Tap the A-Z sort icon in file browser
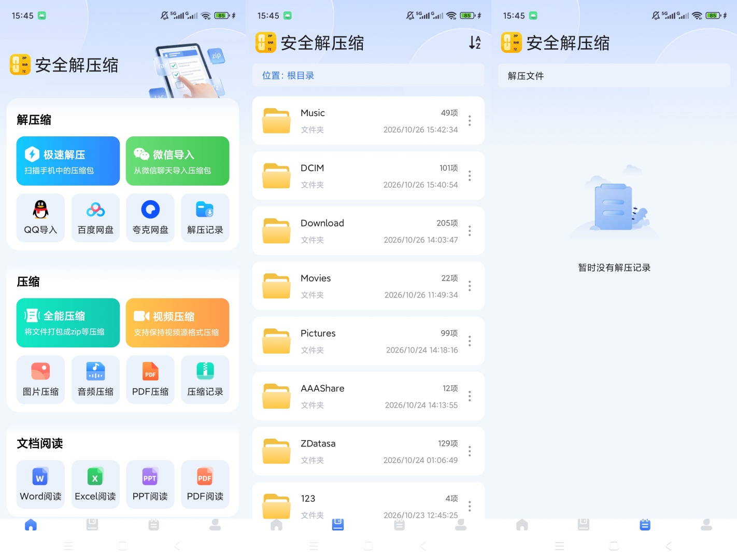This screenshot has width=737, height=560. click(475, 43)
